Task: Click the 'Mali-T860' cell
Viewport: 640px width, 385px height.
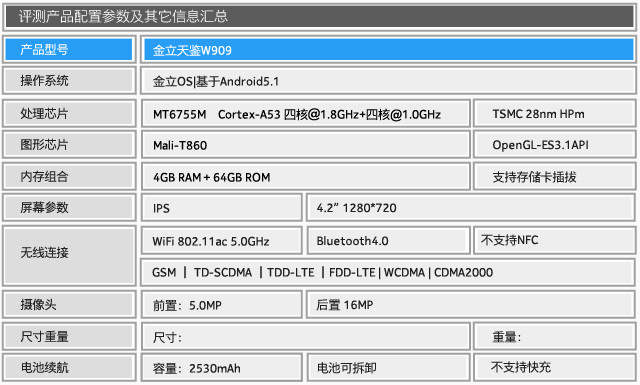Action: (x=306, y=145)
